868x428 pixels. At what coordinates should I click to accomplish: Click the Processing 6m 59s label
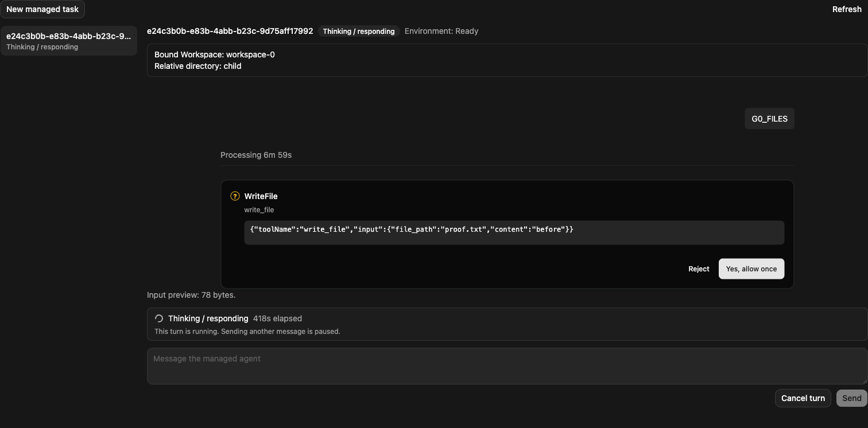[x=256, y=155]
